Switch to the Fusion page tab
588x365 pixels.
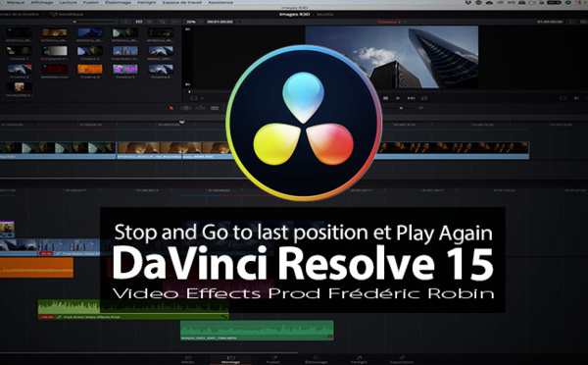(x=273, y=360)
